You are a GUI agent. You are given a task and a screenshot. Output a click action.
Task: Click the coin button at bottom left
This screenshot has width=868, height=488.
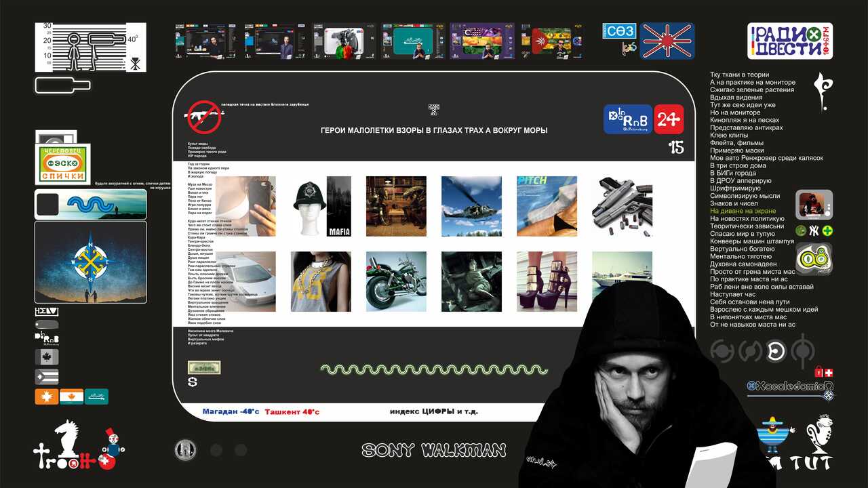click(185, 449)
